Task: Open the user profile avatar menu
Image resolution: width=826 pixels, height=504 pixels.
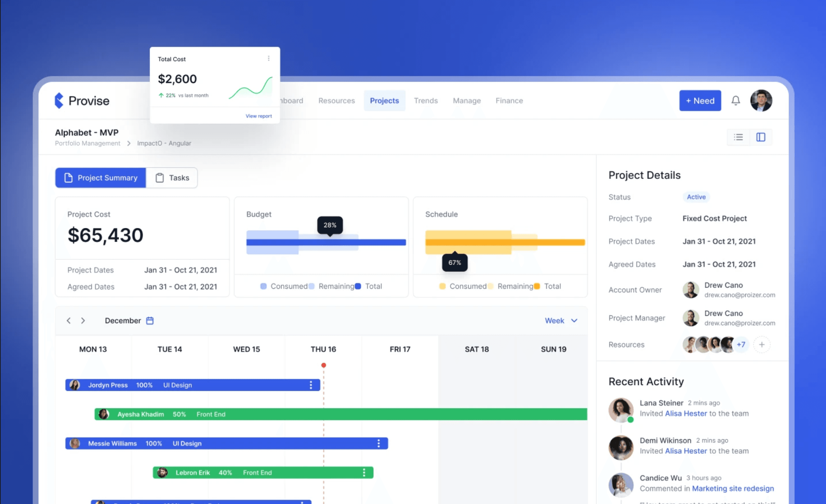Action: [x=761, y=100]
